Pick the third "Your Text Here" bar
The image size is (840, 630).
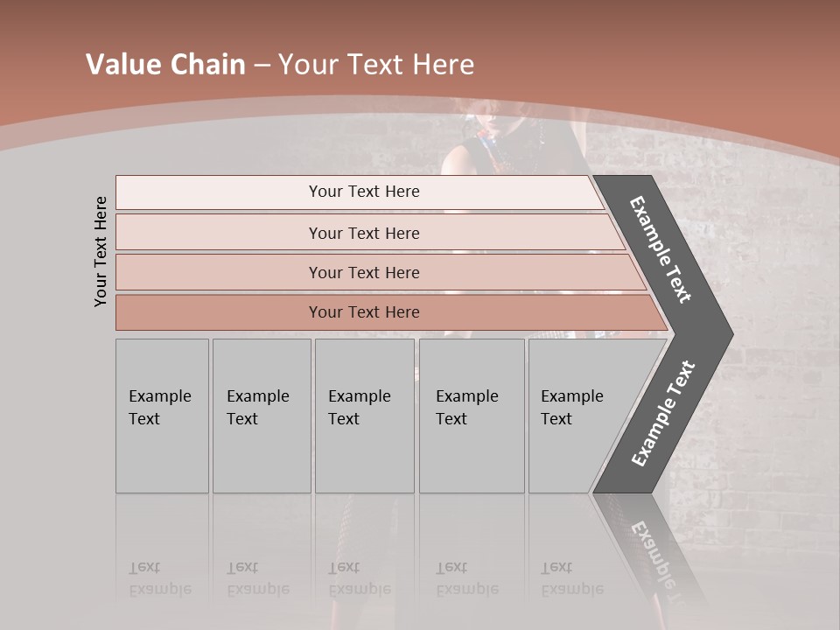point(364,272)
